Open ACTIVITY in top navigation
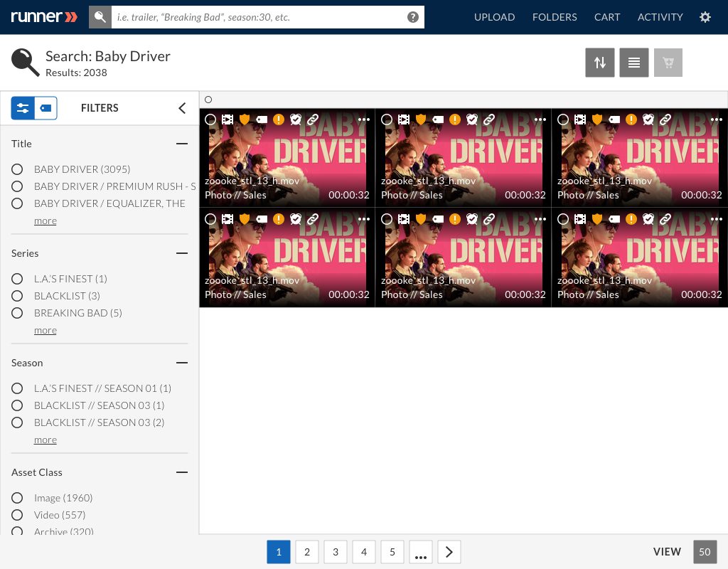The image size is (728, 569). click(x=660, y=17)
